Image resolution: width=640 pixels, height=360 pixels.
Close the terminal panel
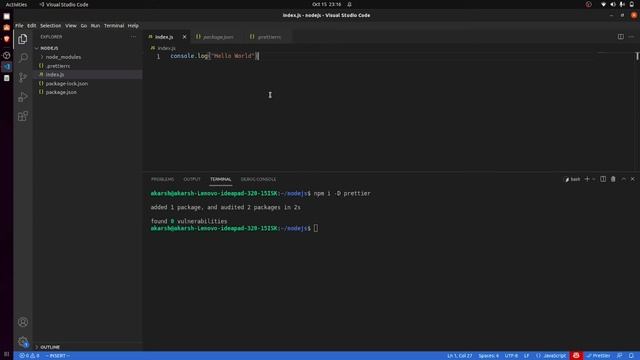[x=633, y=179]
